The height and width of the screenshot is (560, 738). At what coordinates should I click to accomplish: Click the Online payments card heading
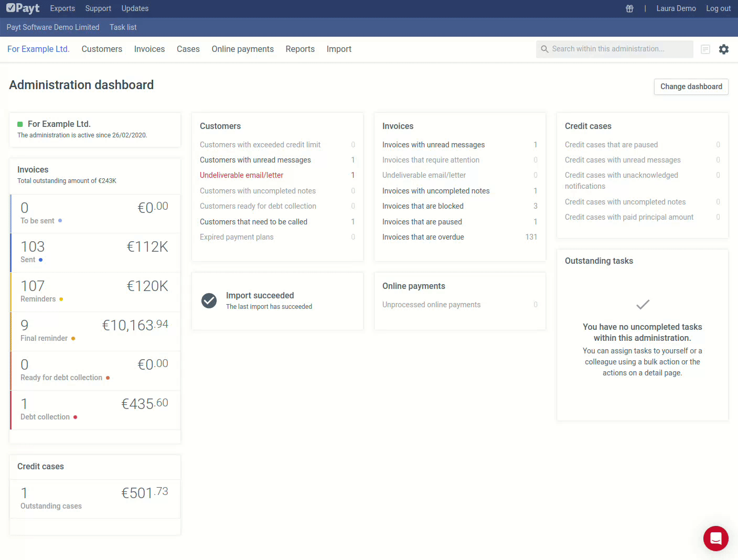tap(414, 286)
